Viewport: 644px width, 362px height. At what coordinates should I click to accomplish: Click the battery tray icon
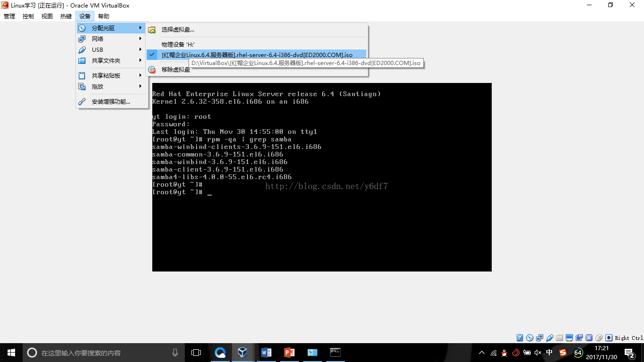[x=527, y=353]
